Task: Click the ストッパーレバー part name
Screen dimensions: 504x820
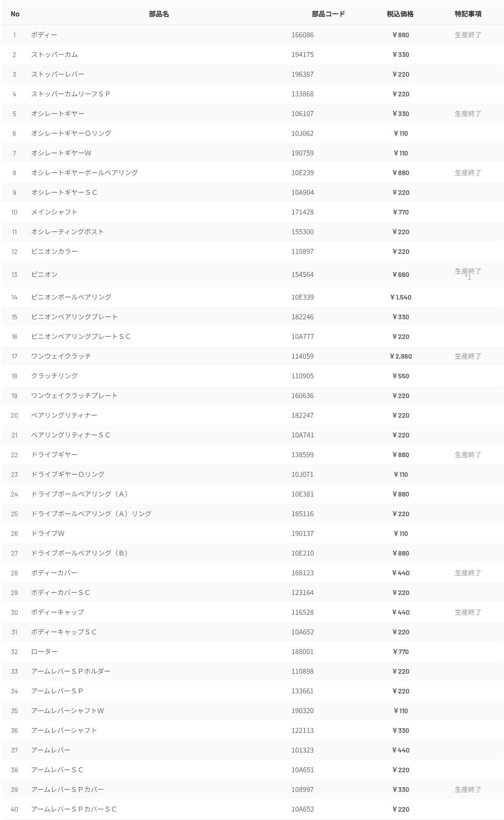Action: (57, 74)
